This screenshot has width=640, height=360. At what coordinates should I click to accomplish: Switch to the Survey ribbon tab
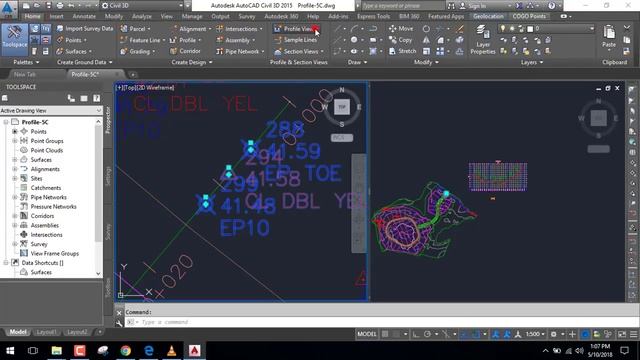pos(247,16)
